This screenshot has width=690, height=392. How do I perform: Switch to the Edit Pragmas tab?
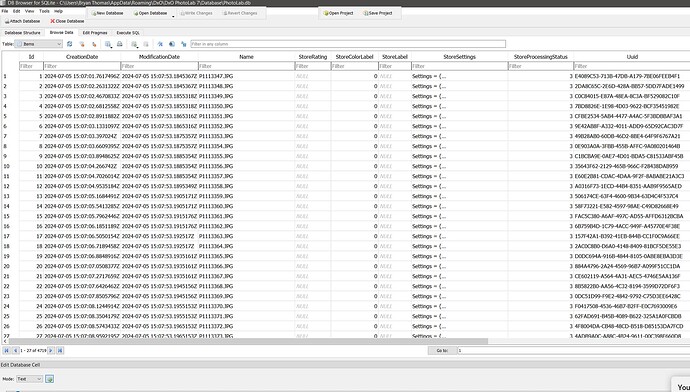[95, 33]
